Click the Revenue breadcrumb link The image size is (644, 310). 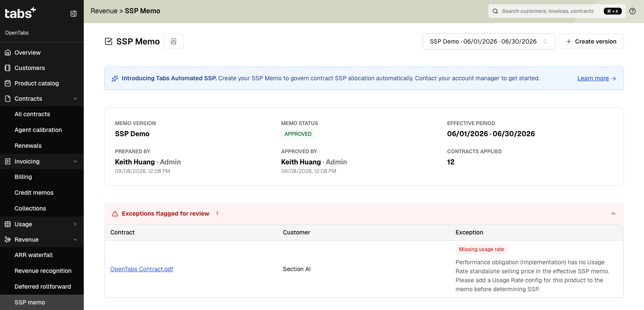pyautogui.click(x=104, y=11)
